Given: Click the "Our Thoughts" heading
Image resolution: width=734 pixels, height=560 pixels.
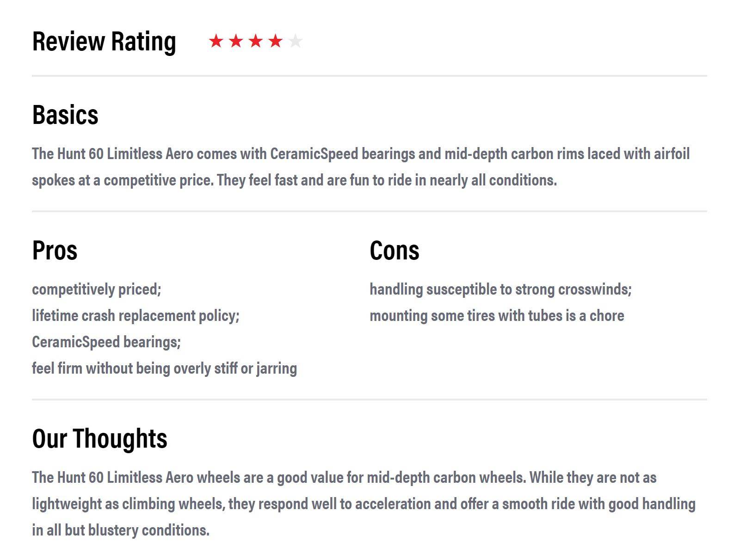Looking at the screenshot, I should point(99,438).
